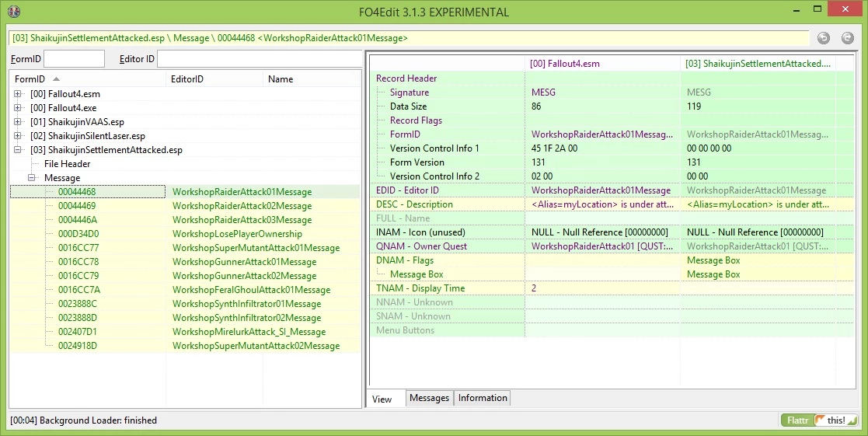Select record 00044469 WorkshopRaiderAttack02Message

point(185,206)
